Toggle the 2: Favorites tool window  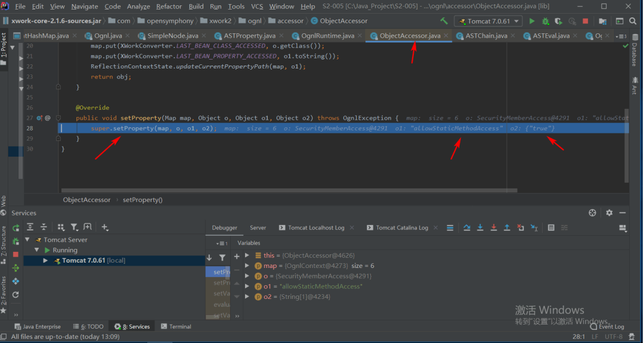click(4, 295)
